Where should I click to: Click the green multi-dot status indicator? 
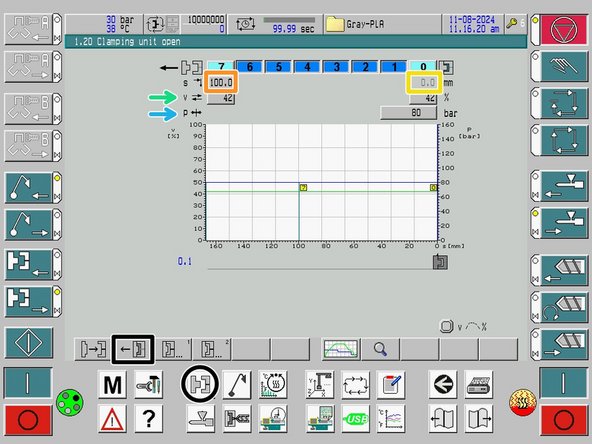pos(70,403)
